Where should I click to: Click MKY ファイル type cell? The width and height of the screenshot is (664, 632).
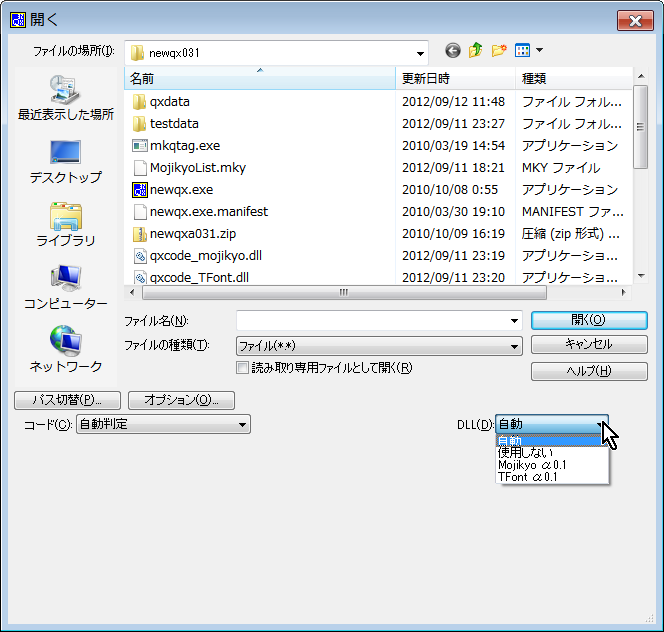(x=561, y=168)
